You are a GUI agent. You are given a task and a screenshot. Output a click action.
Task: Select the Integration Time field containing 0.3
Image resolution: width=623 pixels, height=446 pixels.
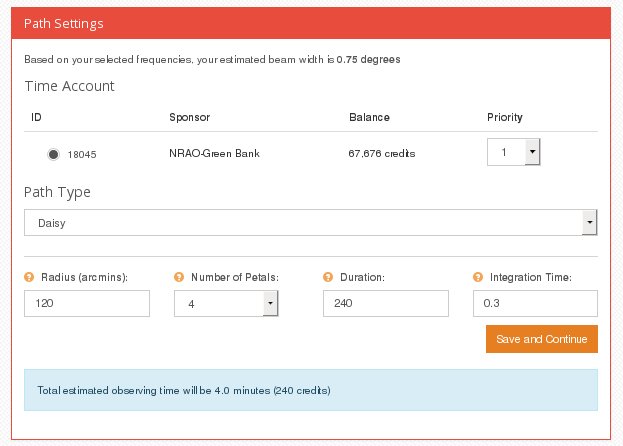point(535,303)
